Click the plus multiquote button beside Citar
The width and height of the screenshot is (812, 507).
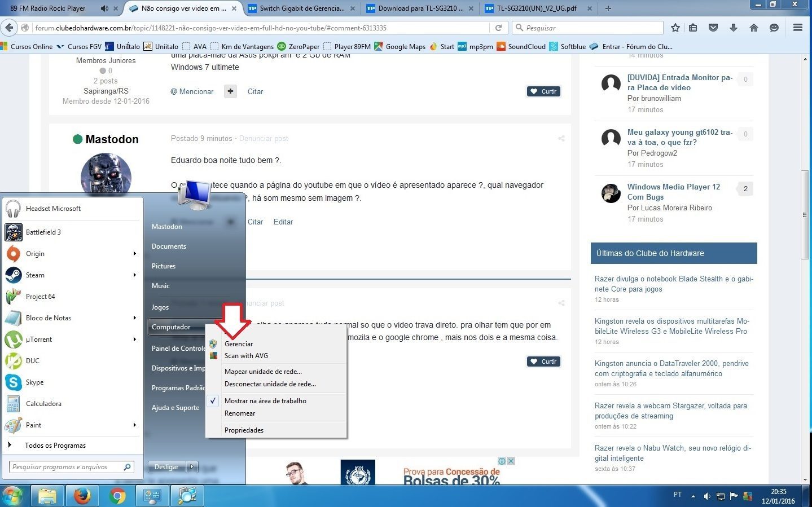230,91
